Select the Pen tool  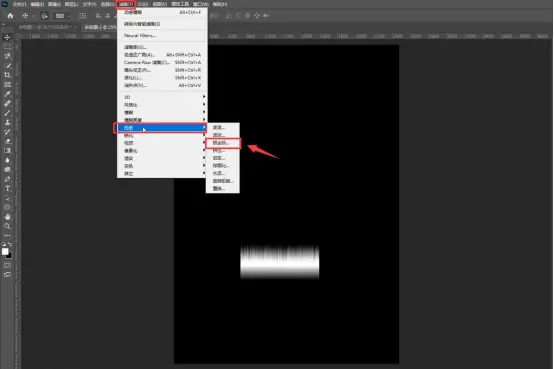[x=7, y=179]
